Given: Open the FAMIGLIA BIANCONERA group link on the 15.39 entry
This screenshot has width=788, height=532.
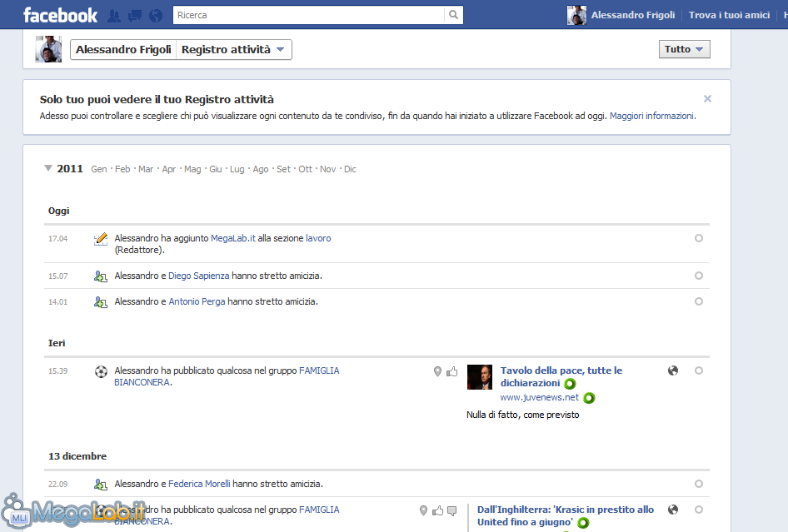Looking at the screenshot, I should point(227,376).
